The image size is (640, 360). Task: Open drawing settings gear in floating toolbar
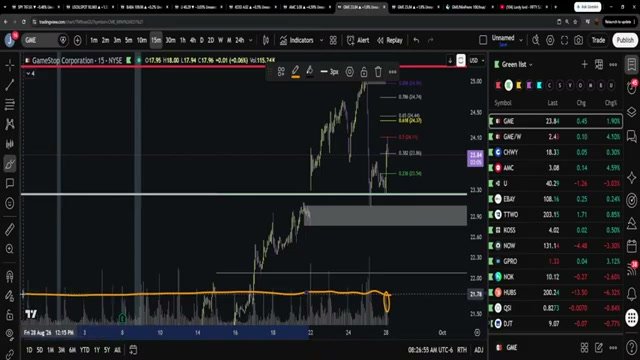[x=349, y=72]
